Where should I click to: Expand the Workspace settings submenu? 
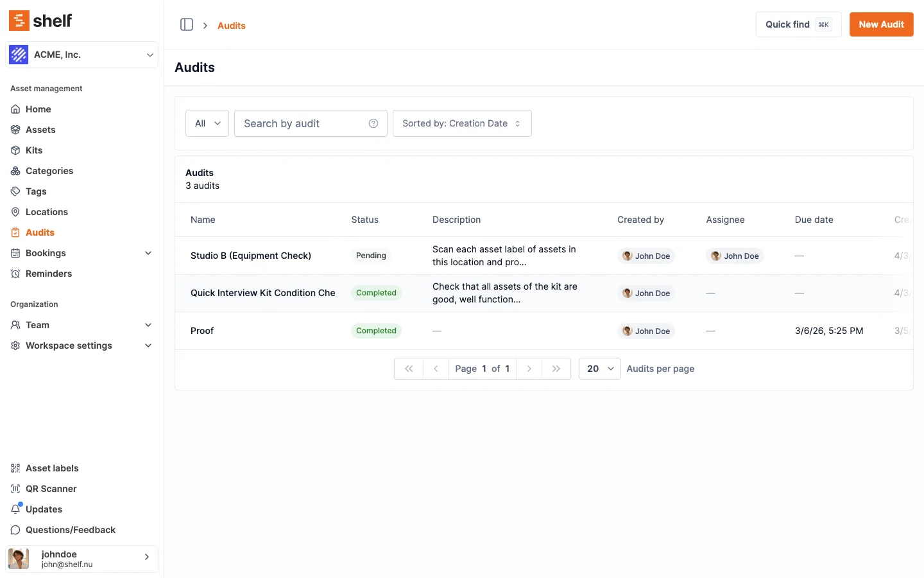click(148, 346)
